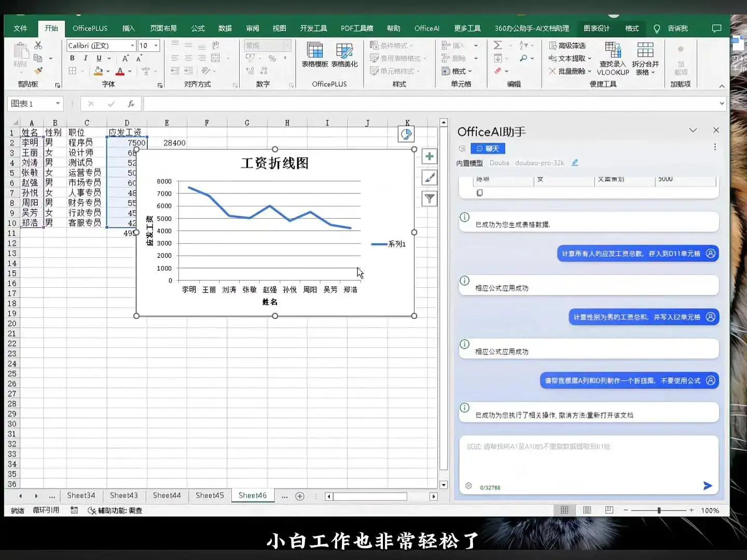This screenshot has width=747, height=560.
Task: Toggle bold formatting
Action: [72, 58]
